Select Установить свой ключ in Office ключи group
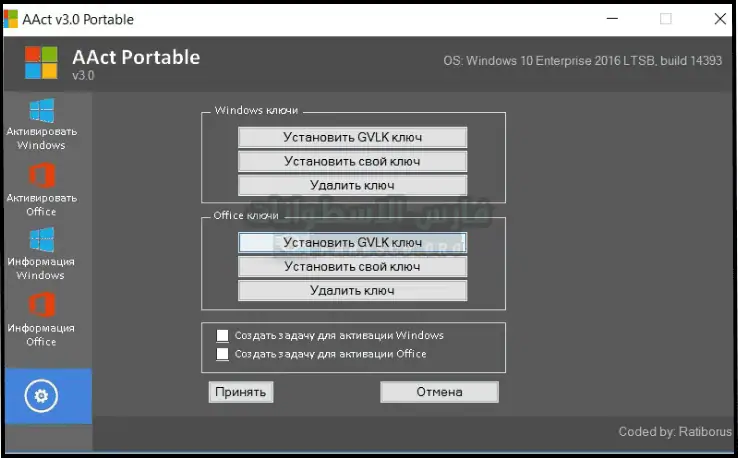The image size is (738, 458). tap(352, 267)
